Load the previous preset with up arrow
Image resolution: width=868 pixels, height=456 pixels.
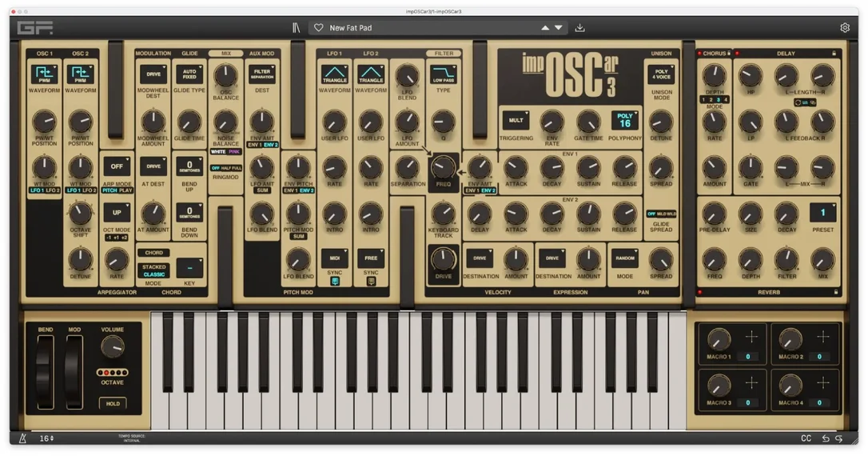click(x=545, y=28)
